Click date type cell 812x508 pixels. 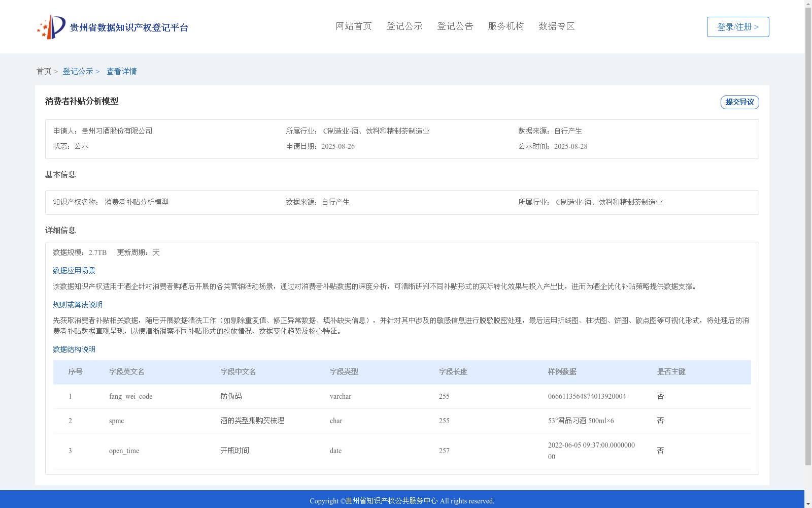coord(335,451)
